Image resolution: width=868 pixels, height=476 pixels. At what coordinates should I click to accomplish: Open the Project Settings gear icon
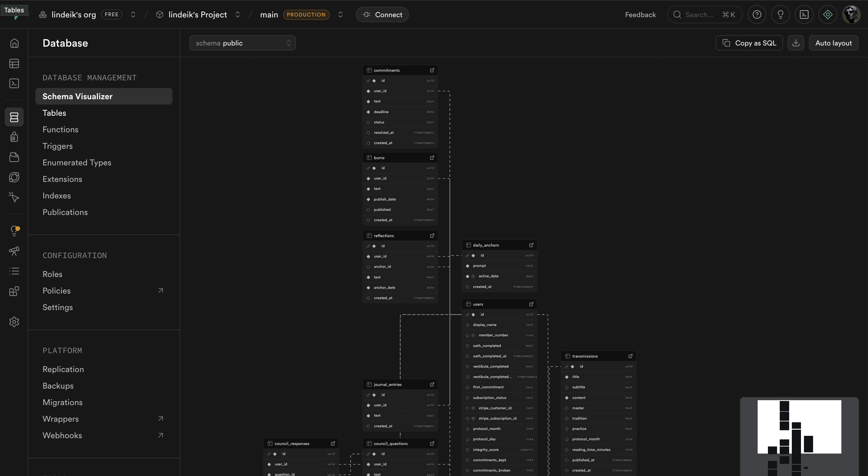[x=14, y=322]
